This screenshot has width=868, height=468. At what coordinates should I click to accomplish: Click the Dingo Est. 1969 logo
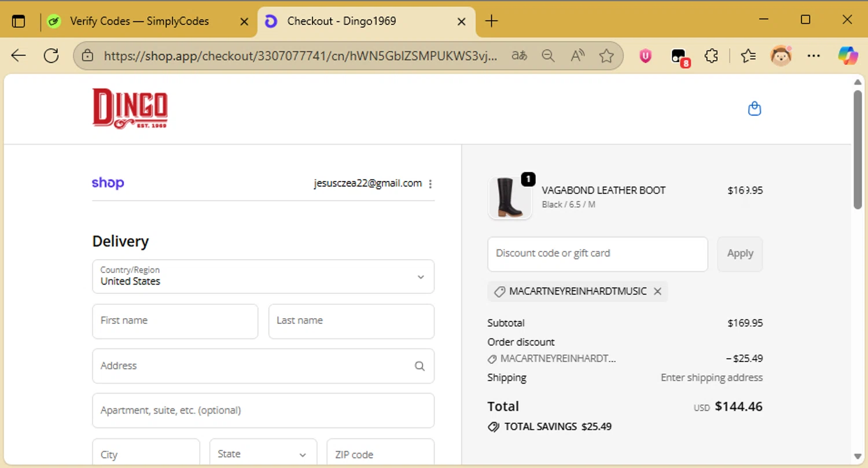(130, 108)
